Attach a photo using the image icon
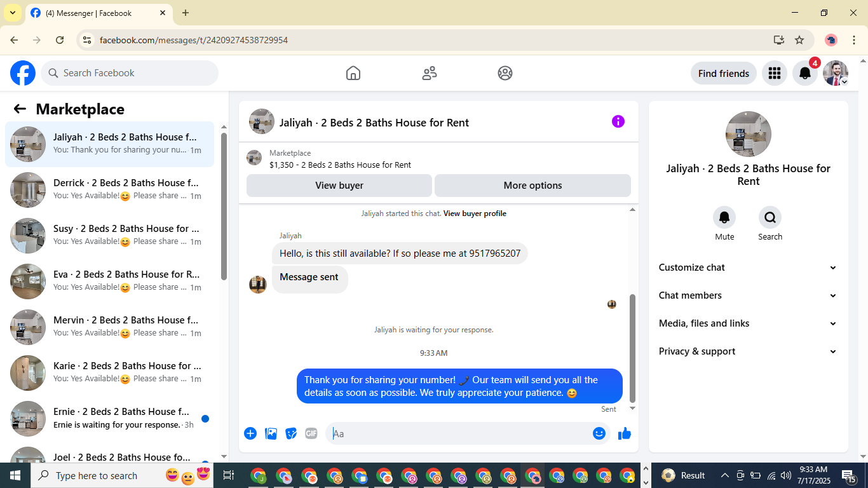Screen dimensions: 868x488 click(x=271, y=433)
